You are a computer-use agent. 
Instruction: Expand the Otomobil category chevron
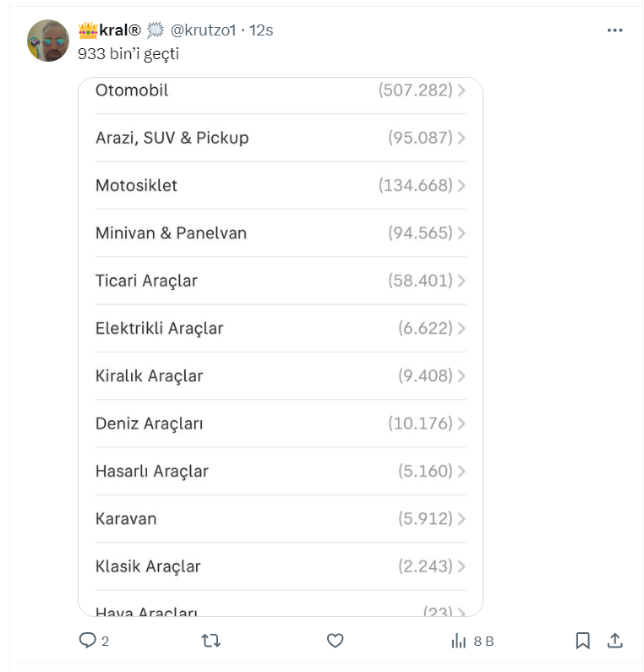click(461, 90)
